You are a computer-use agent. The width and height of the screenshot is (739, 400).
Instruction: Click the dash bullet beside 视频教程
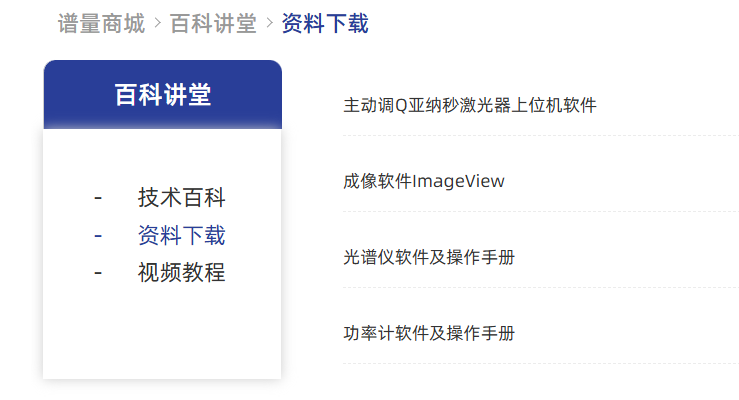click(x=98, y=273)
